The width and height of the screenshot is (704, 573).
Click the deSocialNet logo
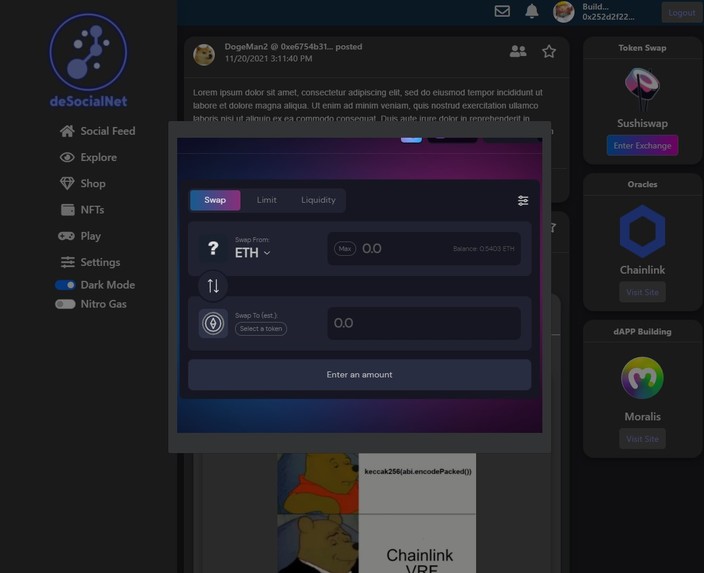[x=88, y=60]
